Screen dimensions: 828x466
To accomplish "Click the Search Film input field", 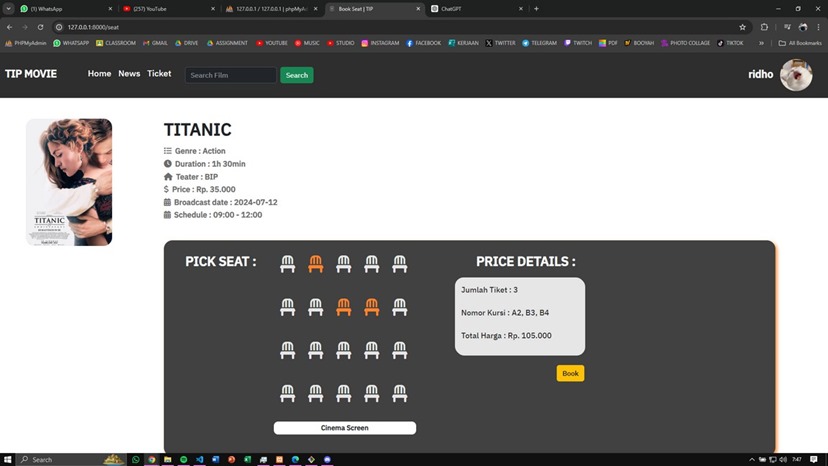I will [x=230, y=75].
